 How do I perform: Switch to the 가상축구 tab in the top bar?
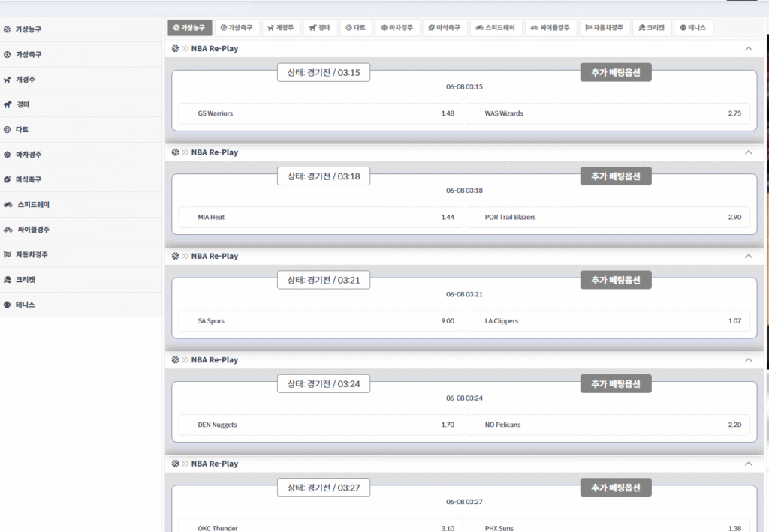(x=237, y=28)
